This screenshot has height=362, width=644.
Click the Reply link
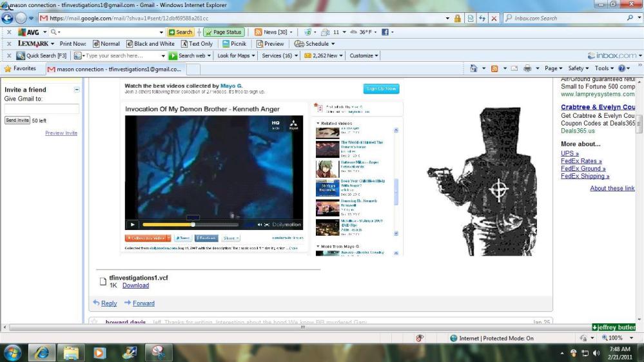point(109,303)
